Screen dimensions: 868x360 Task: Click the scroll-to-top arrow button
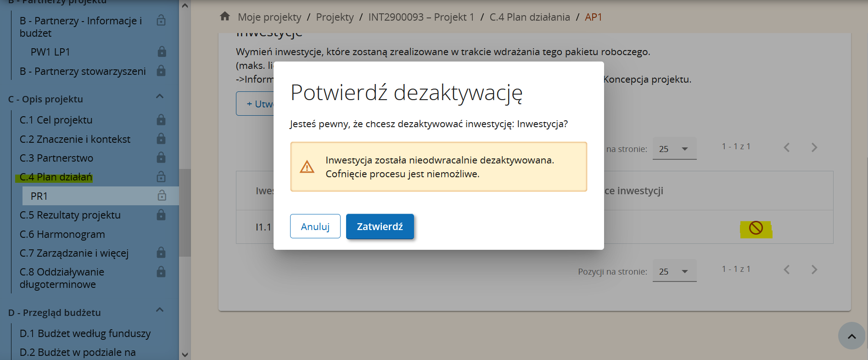pyautogui.click(x=851, y=336)
